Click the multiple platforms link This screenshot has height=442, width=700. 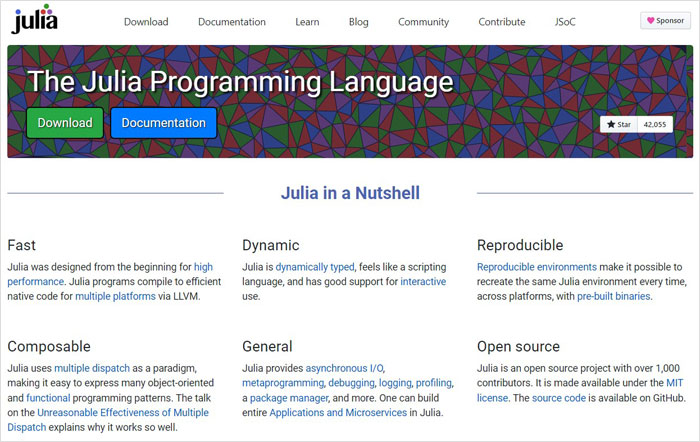115,296
